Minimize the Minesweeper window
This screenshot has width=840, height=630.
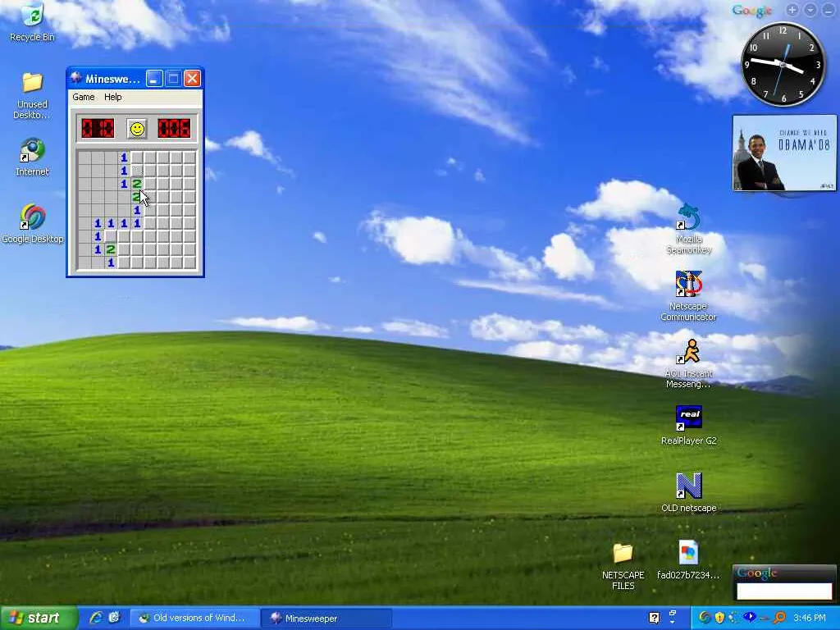pos(154,79)
